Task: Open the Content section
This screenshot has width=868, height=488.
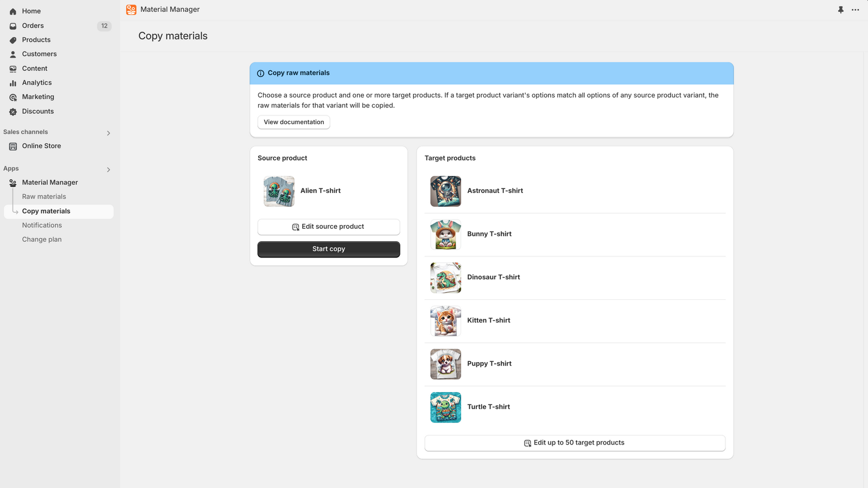Action: tap(34, 68)
